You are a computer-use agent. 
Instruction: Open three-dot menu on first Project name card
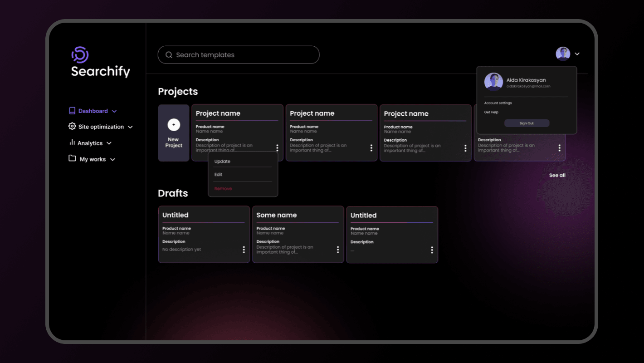tap(277, 148)
